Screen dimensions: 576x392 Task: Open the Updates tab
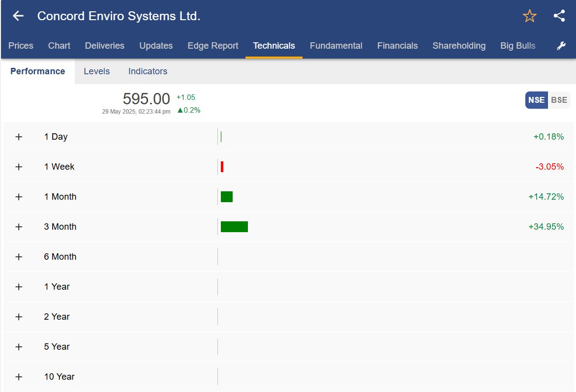[x=156, y=46]
